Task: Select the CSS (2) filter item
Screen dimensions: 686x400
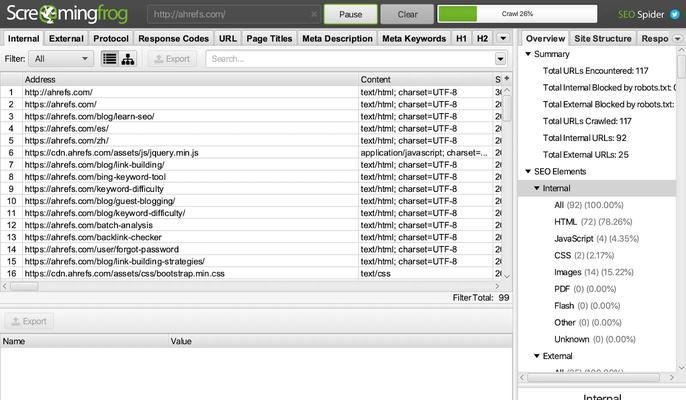Action: click(x=584, y=255)
